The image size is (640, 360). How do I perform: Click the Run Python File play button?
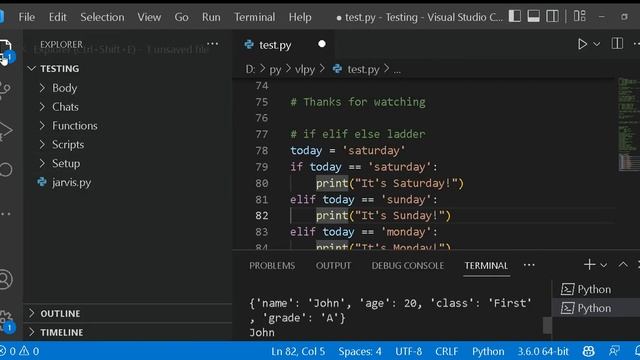(582, 44)
